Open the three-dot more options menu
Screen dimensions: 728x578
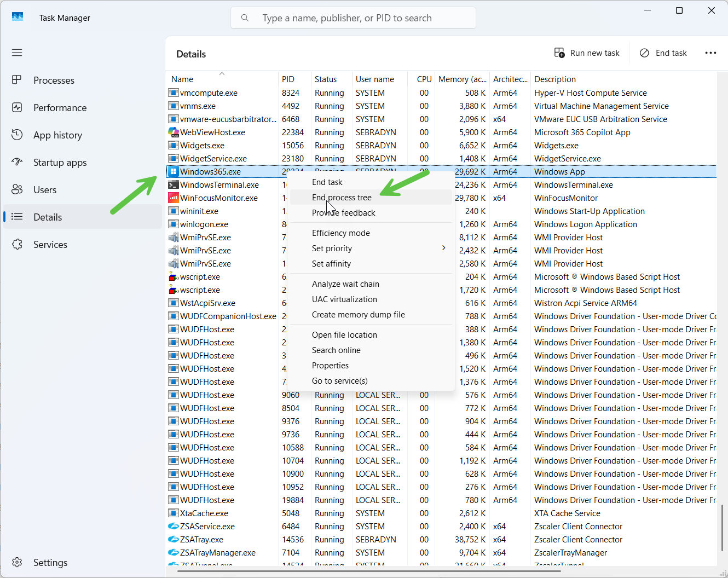click(710, 53)
